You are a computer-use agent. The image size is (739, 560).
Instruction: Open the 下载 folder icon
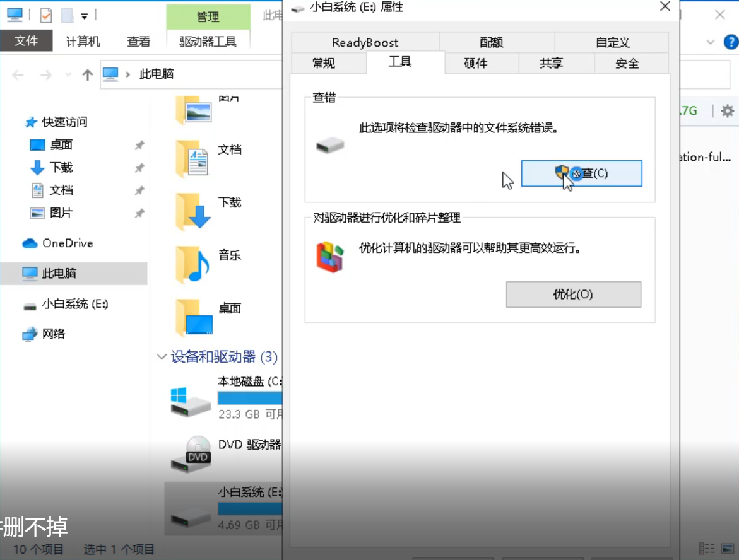pos(194,211)
